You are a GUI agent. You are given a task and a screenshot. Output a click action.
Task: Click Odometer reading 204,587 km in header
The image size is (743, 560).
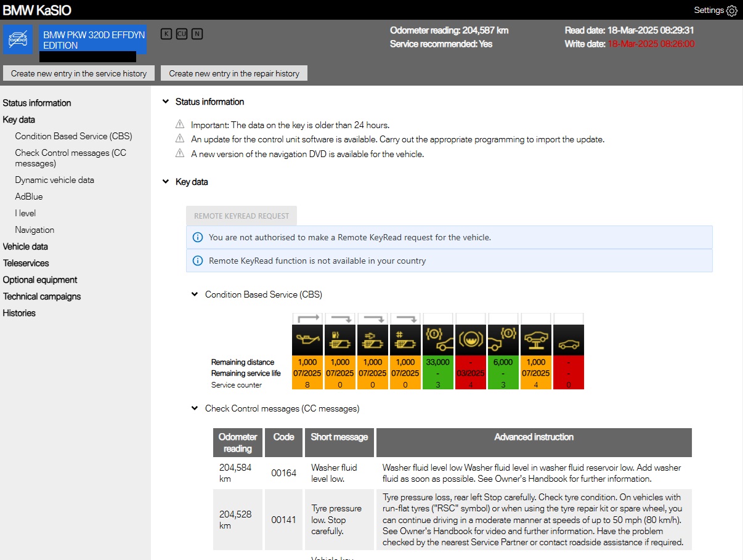449,30
